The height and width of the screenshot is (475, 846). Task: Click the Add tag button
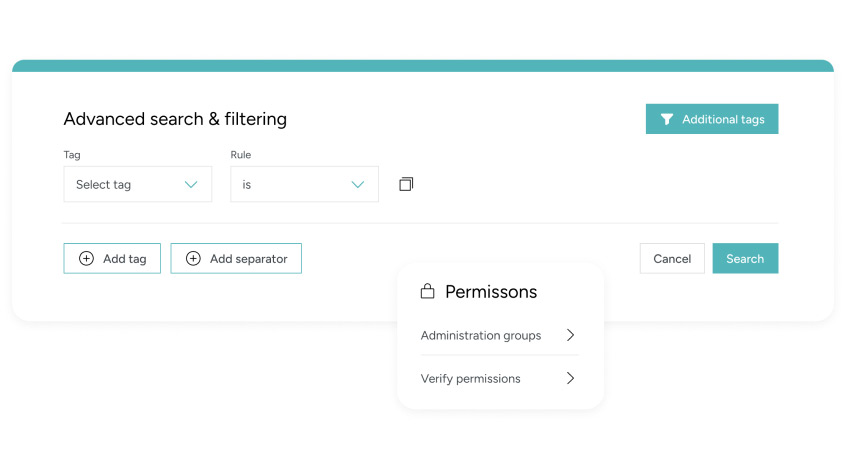112,259
